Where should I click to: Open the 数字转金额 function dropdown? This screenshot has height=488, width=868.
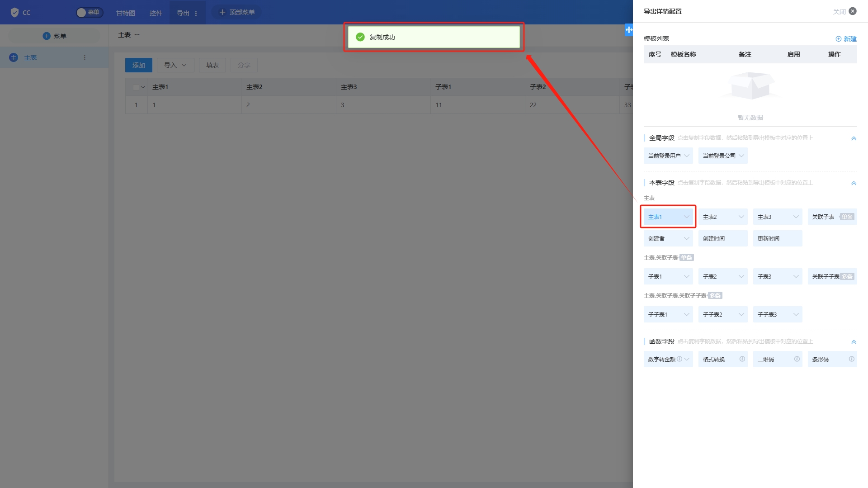687,359
